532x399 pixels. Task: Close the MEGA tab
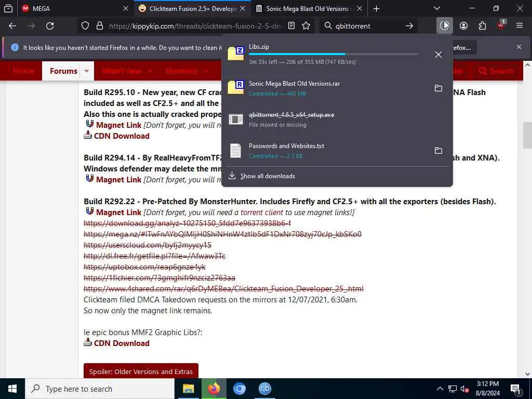click(x=126, y=8)
